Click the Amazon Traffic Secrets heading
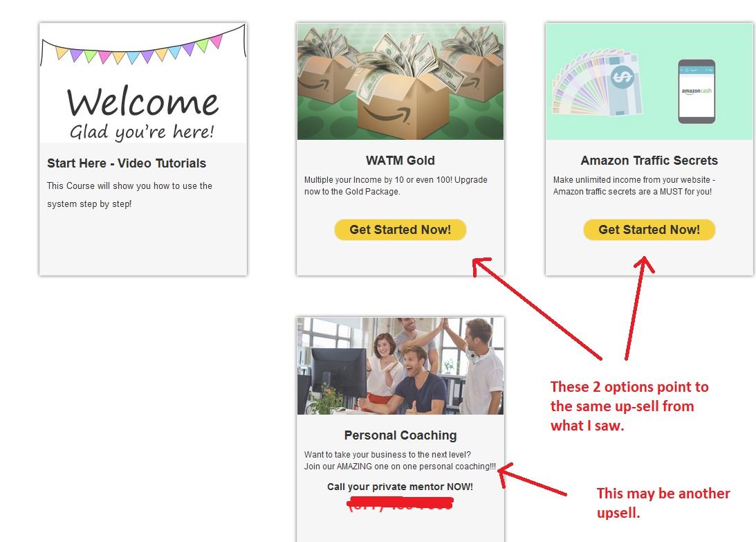This screenshot has height=542, width=756. click(649, 160)
